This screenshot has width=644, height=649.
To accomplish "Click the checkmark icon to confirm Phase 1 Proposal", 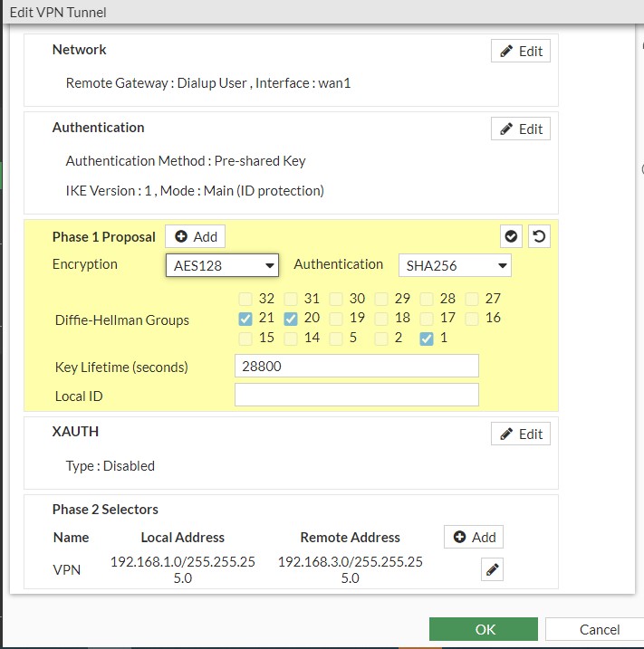I will pos(512,236).
